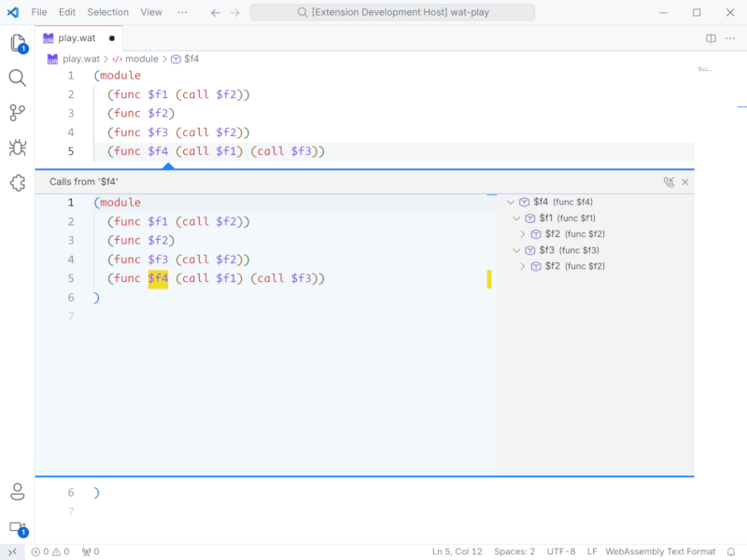Open the Search view icon
Screen dimensions: 747x560
(17, 77)
